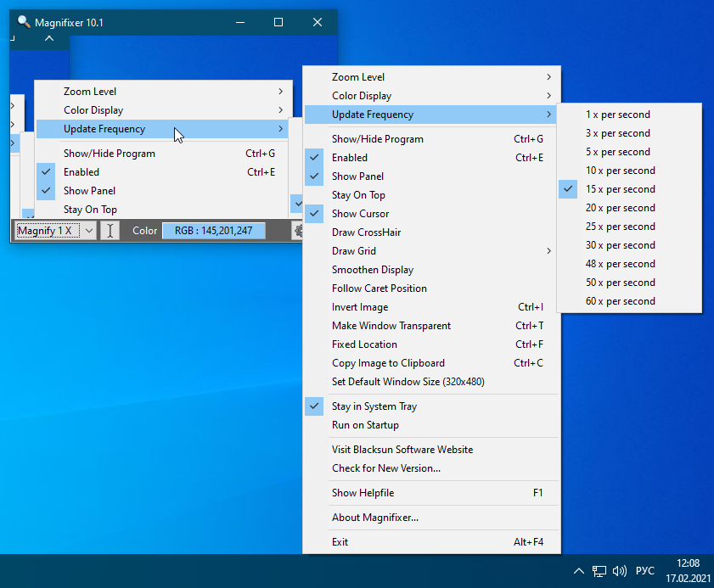This screenshot has width=714, height=588.
Task: Select the checked 15 x per second option
Action: coord(629,189)
